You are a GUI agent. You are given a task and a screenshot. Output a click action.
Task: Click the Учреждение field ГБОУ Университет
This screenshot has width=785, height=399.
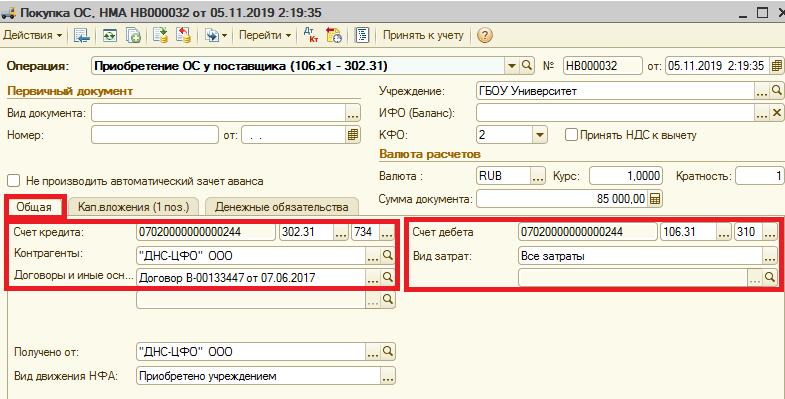pyautogui.click(x=616, y=91)
